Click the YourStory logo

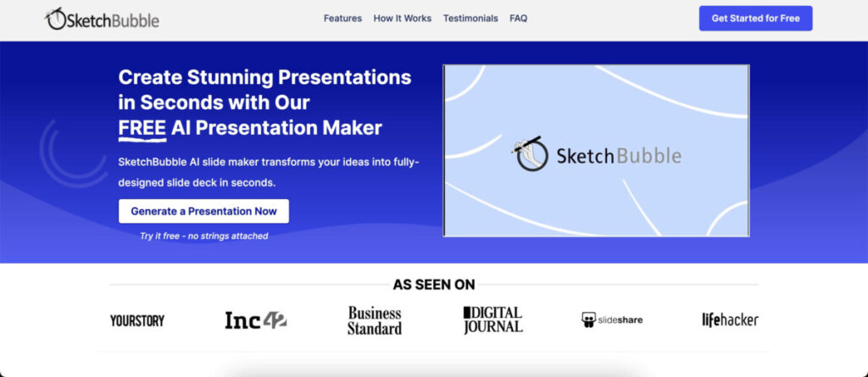tap(137, 320)
